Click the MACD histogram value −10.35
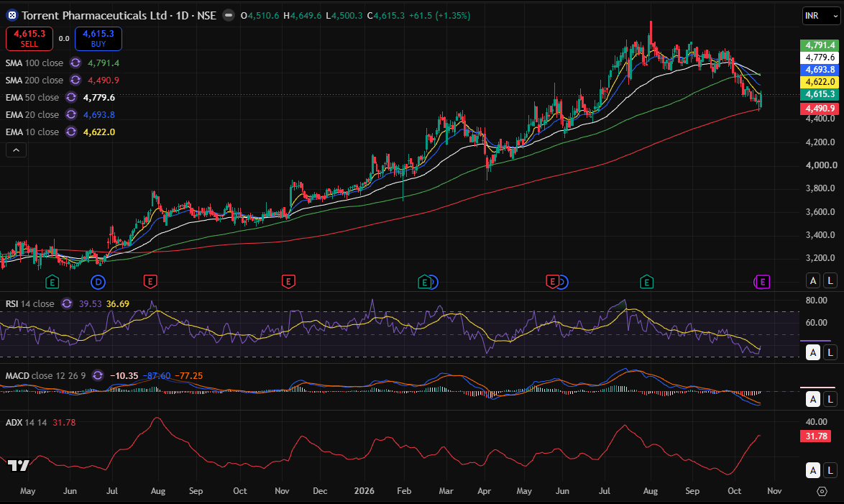Image resolution: width=844 pixels, height=504 pixels. 124,376
